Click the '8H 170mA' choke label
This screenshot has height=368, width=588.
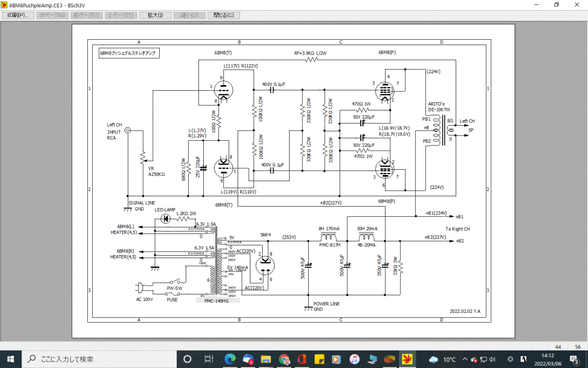coord(330,228)
